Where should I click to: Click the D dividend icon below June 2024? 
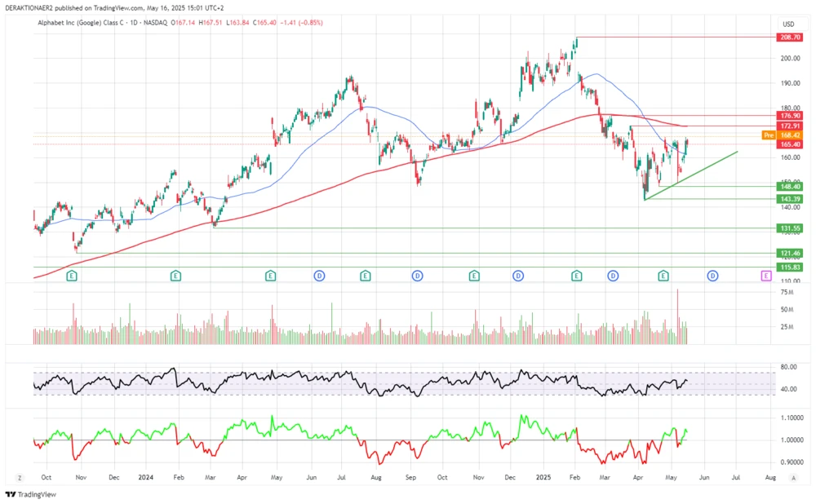[x=318, y=276]
